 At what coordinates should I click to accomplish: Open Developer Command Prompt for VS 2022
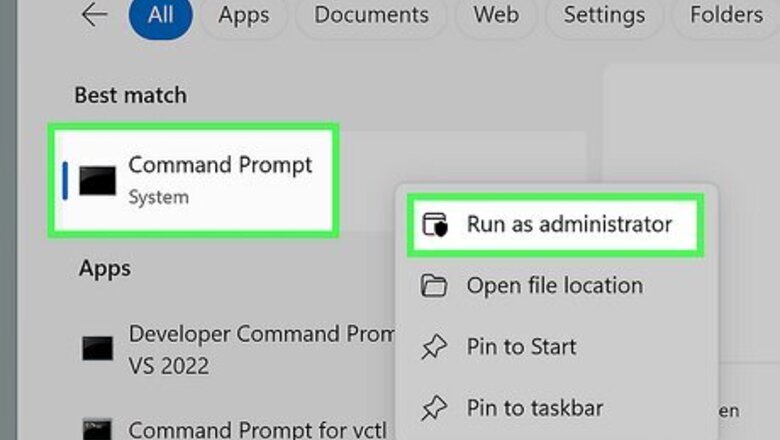point(250,348)
